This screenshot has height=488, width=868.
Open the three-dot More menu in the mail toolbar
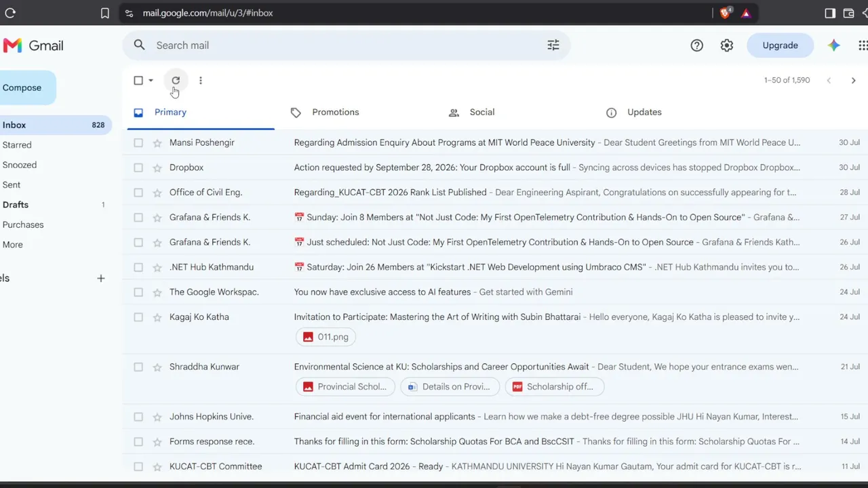coord(201,80)
